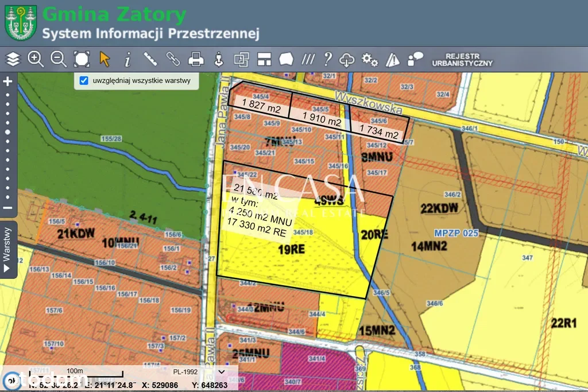This screenshot has width=588, height=392.
Task: Click the plus button on zoom slider
Action: point(8,81)
